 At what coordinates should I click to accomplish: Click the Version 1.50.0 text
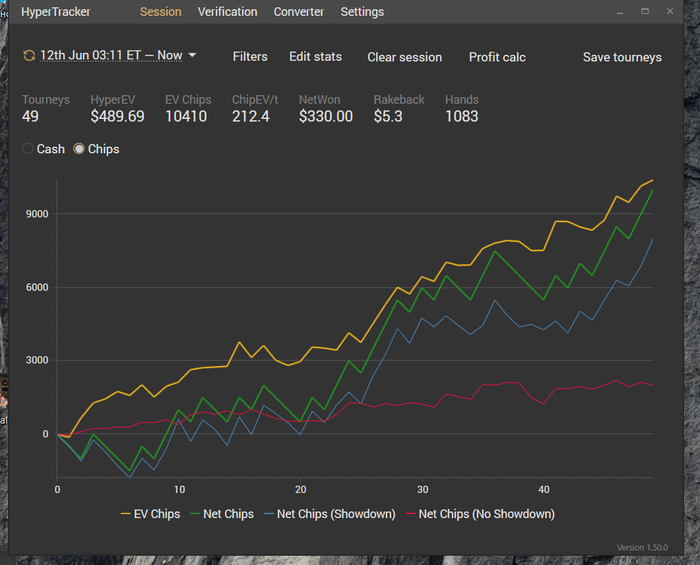click(642, 548)
